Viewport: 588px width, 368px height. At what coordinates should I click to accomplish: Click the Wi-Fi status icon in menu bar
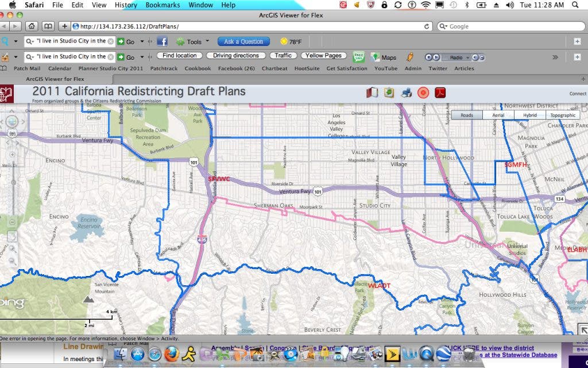[425, 5]
